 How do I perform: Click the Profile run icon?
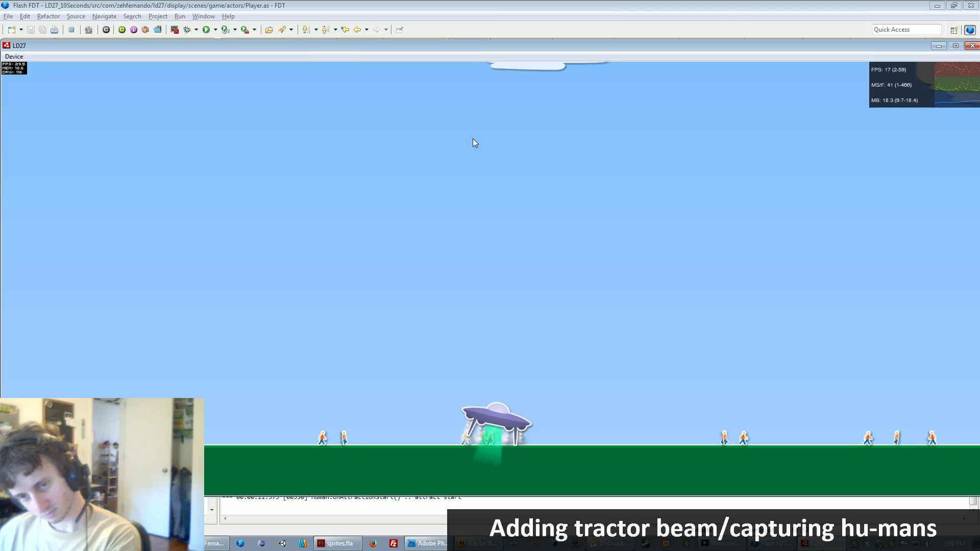click(x=225, y=30)
